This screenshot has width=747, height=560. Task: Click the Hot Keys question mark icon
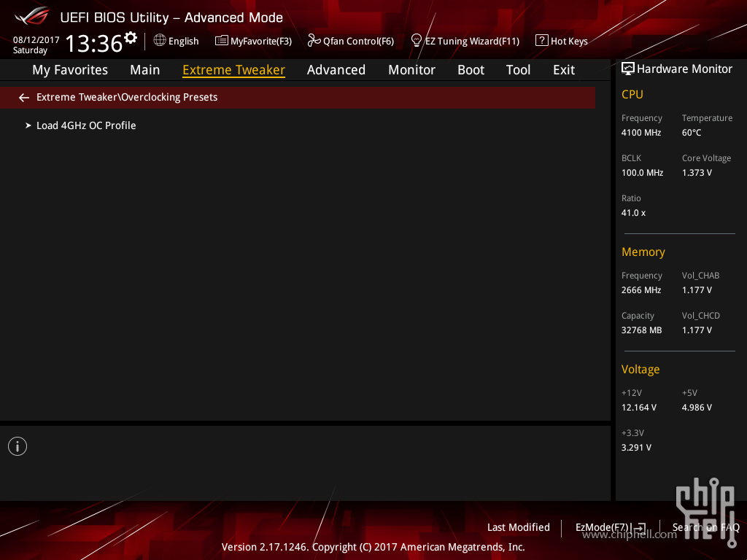[x=542, y=41]
